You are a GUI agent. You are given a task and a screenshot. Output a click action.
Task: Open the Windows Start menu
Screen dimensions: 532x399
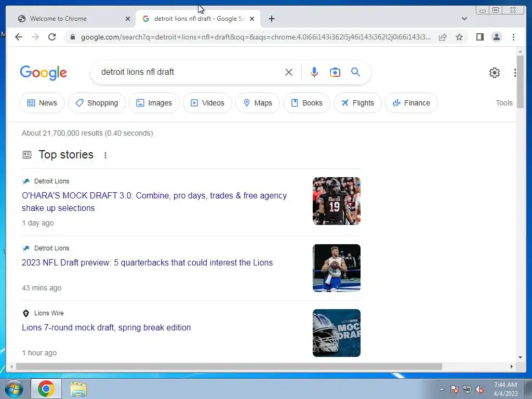(14, 389)
